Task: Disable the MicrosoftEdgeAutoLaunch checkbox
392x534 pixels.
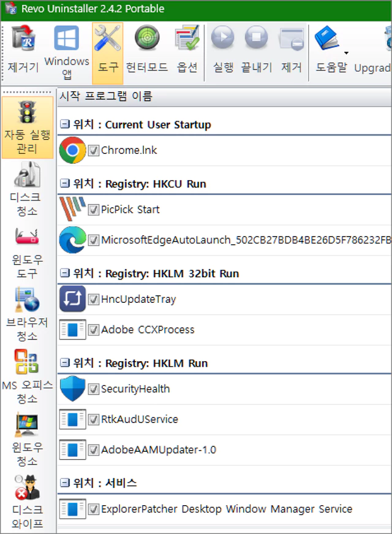Action: click(x=93, y=240)
